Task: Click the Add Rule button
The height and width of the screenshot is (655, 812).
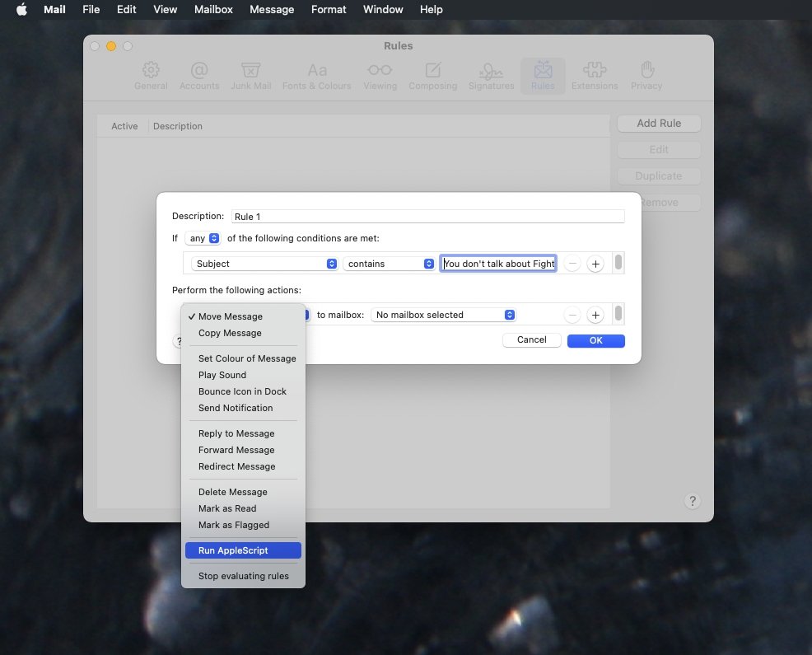Action: (659, 124)
